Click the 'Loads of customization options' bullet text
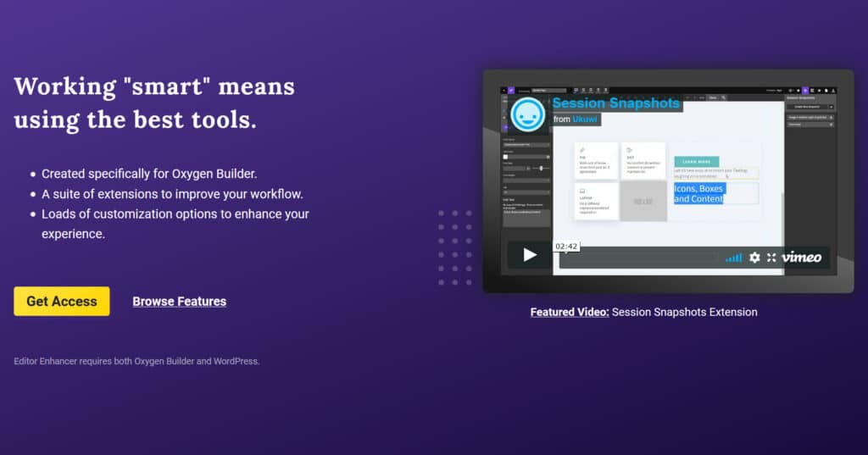The width and height of the screenshot is (868, 455). click(x=175, y=224)
